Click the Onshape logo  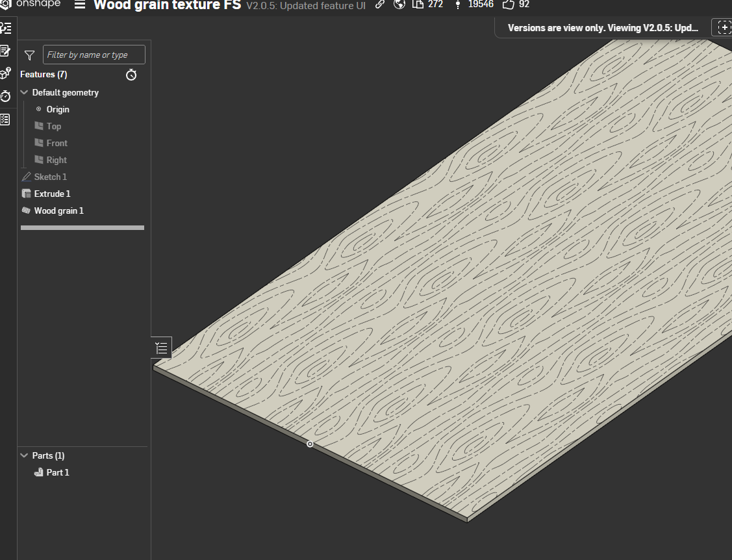(31, 4)
